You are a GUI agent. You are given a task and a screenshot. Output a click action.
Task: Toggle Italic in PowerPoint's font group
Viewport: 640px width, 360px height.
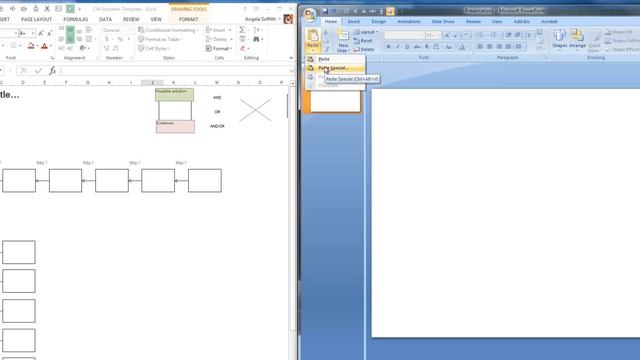coord(398,47)
